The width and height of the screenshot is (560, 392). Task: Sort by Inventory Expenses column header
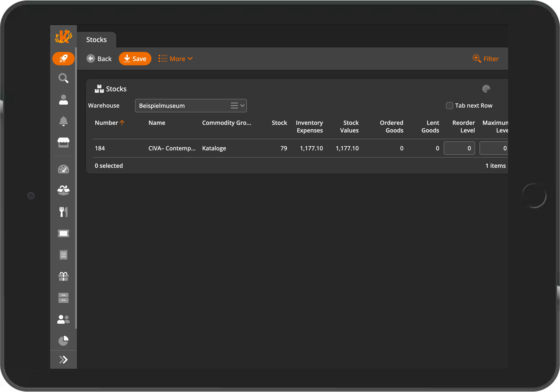click(309, 126)
